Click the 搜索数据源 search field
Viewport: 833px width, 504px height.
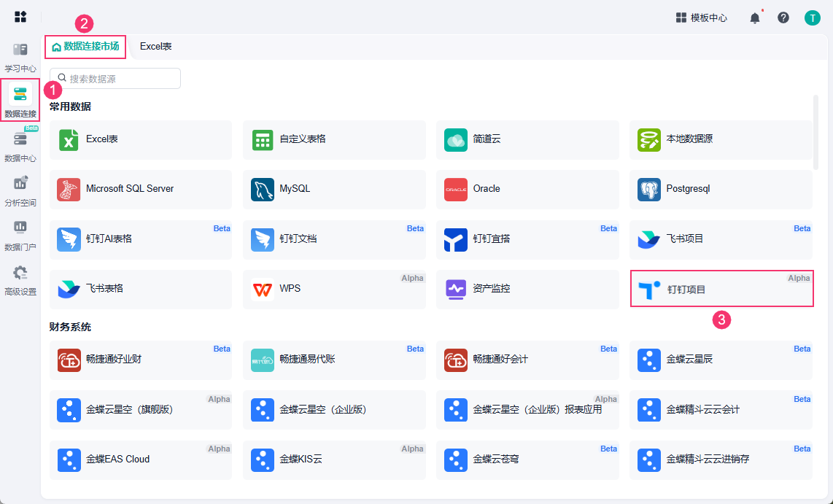pos(115,79)
